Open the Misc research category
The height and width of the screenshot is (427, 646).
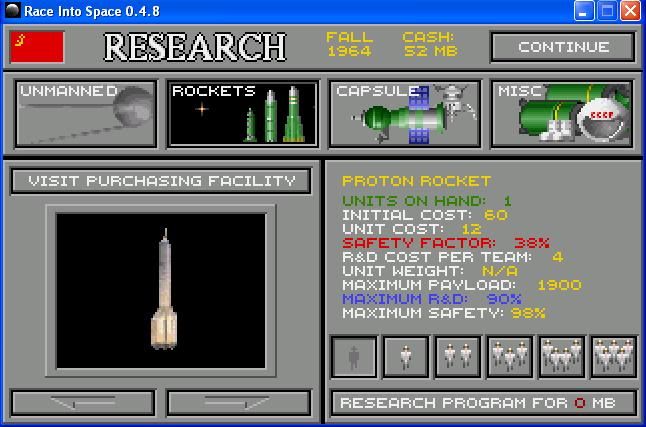coord(562,114)
